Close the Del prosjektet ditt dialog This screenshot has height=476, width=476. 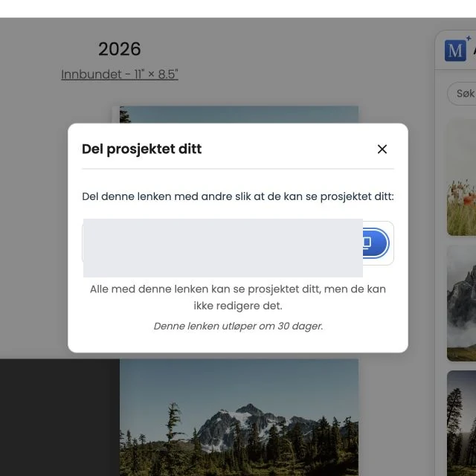(382, 149)
